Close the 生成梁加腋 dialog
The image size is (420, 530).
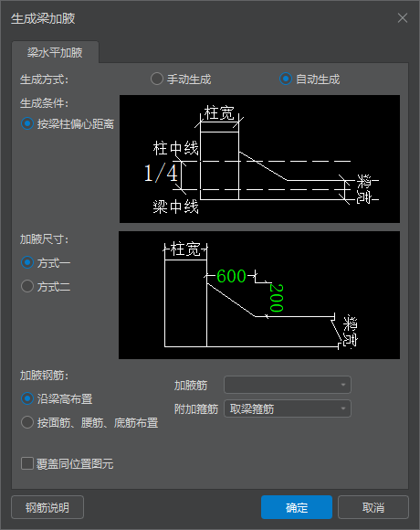click(x=403, y=18)
